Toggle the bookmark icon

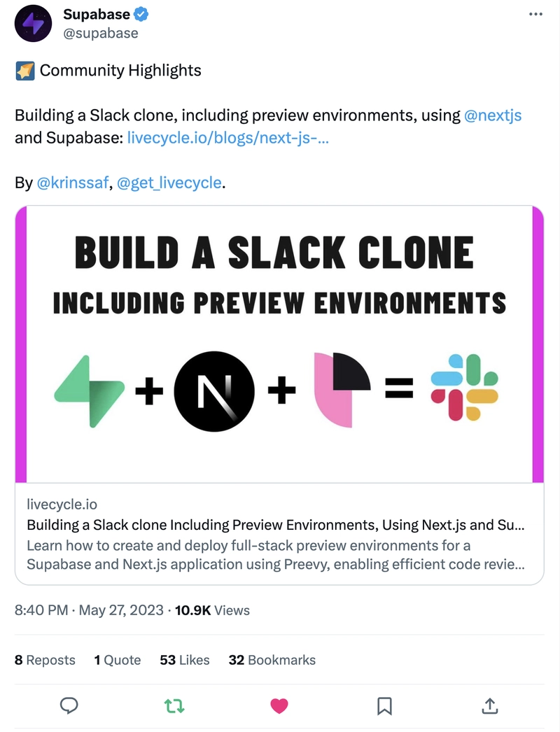(384, 706)
